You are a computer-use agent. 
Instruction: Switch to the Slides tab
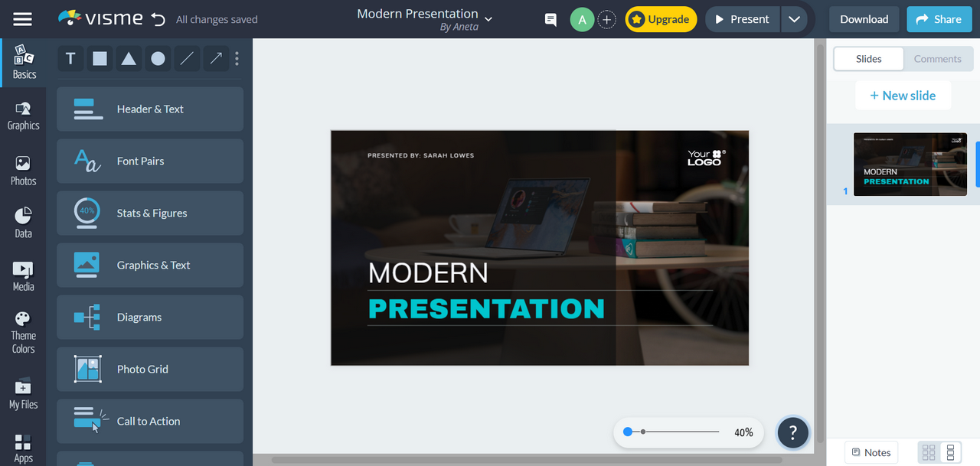[x=869, y=59]
